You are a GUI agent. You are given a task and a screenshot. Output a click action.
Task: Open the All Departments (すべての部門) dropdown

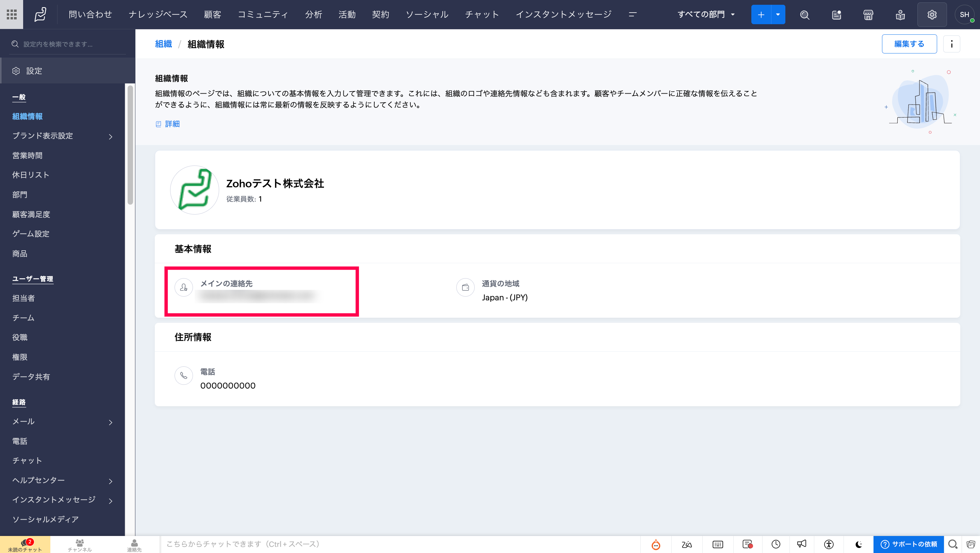706,14
